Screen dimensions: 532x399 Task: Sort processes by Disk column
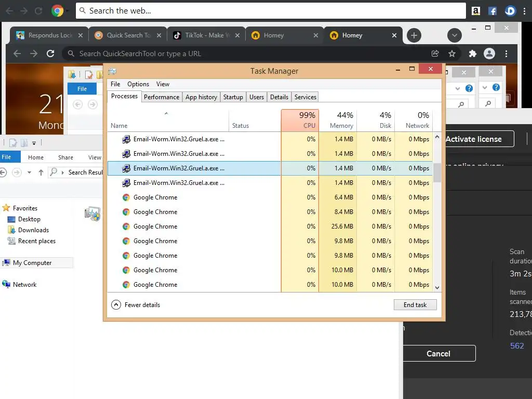pos(376,121)
